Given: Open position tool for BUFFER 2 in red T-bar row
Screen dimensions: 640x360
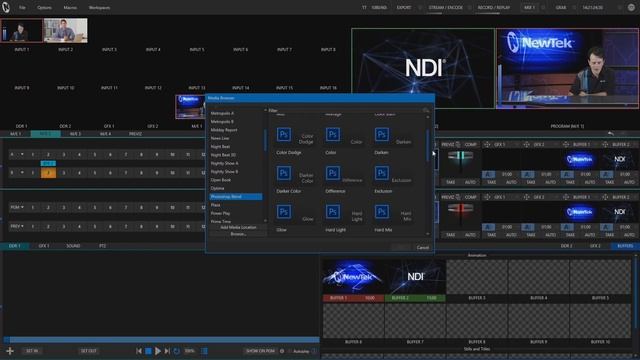Looking at the screenshot, I should point(605,197).
